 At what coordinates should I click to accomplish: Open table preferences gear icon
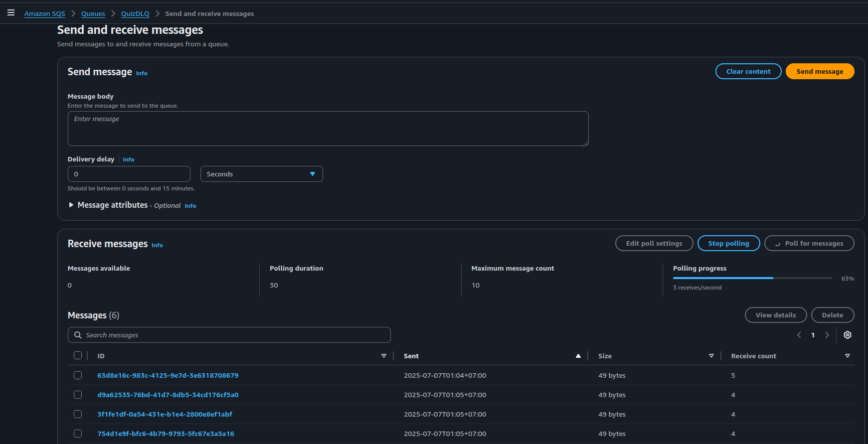[x=847, y=335]
